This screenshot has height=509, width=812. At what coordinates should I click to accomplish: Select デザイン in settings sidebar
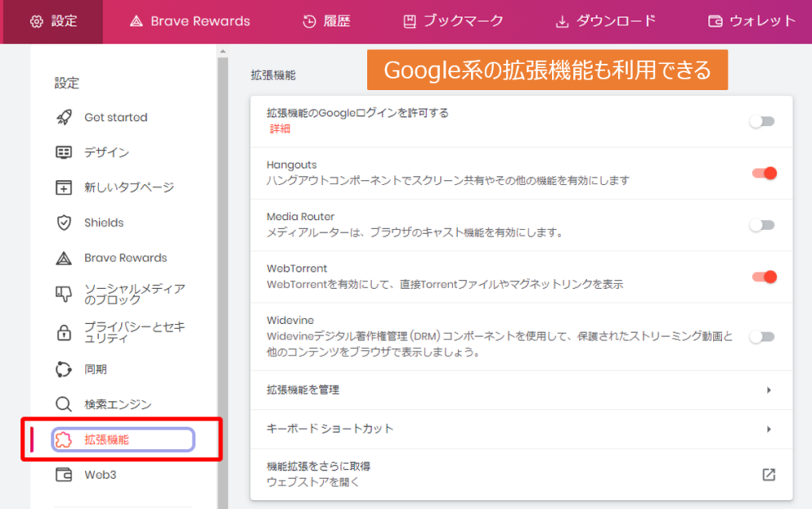point(106,153)
